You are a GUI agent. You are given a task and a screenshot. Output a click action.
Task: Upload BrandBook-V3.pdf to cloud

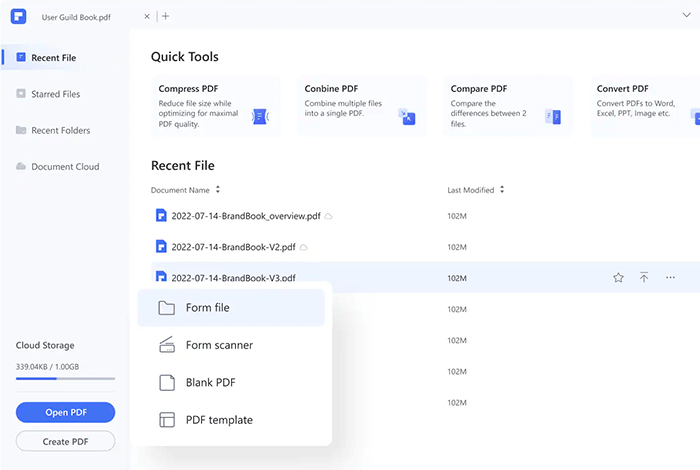point(644,278)
